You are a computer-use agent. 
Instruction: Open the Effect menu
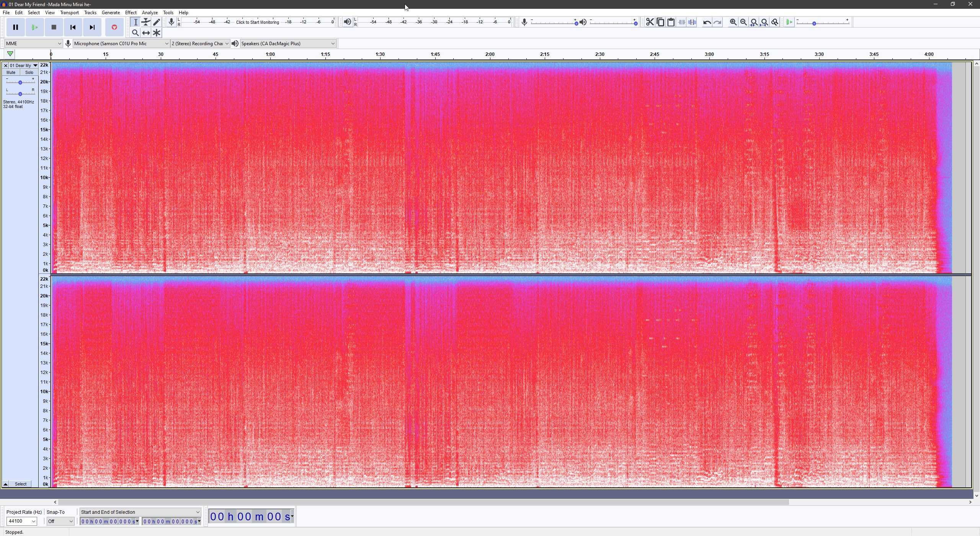[131, 13]
